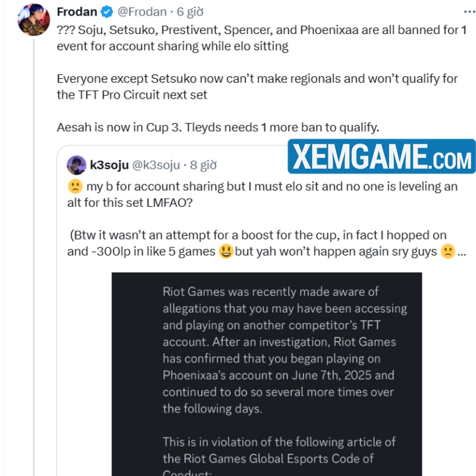
Task: Open the "8 giờ" quoted tweet timestamp
Action: point(203,165)
